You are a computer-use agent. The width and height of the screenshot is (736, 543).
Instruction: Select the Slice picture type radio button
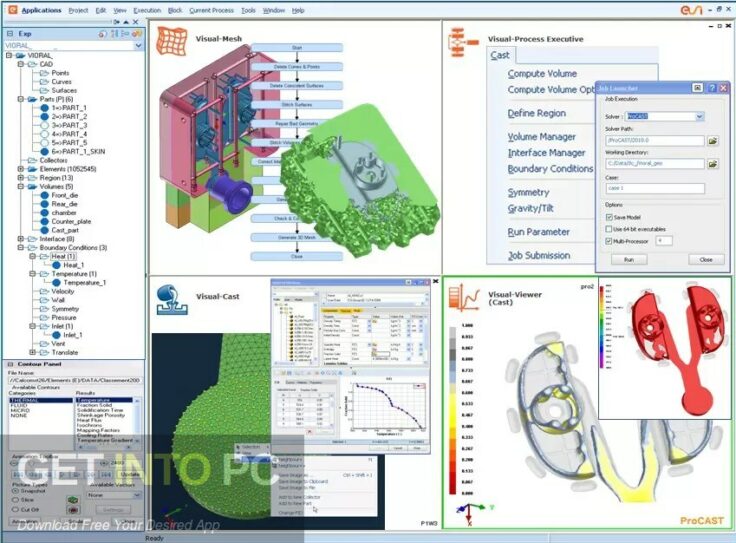15,500
